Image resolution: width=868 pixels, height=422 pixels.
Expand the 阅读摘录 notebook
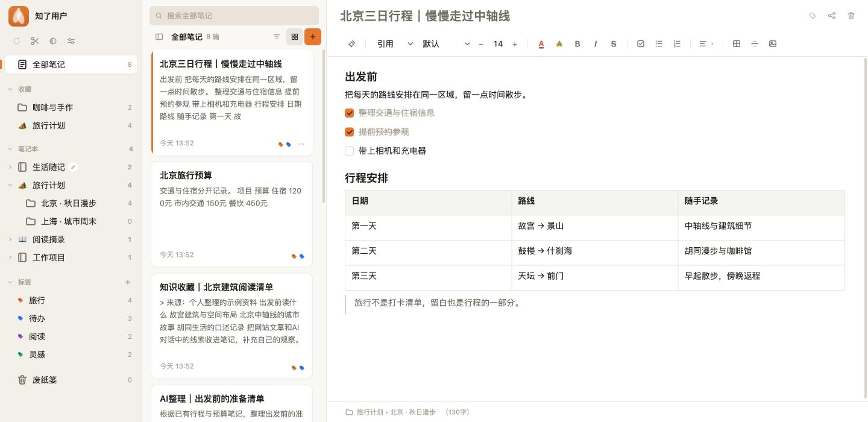(x=10, y=239)
